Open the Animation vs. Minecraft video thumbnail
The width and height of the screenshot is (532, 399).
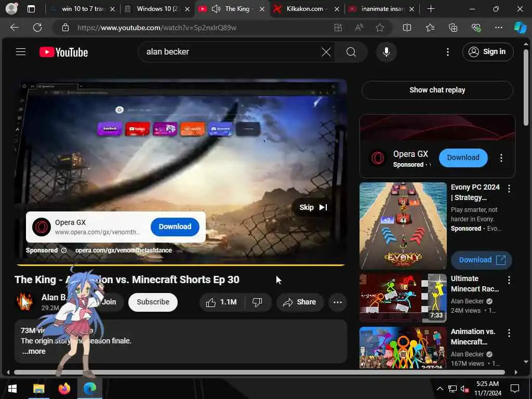point(403,348)
